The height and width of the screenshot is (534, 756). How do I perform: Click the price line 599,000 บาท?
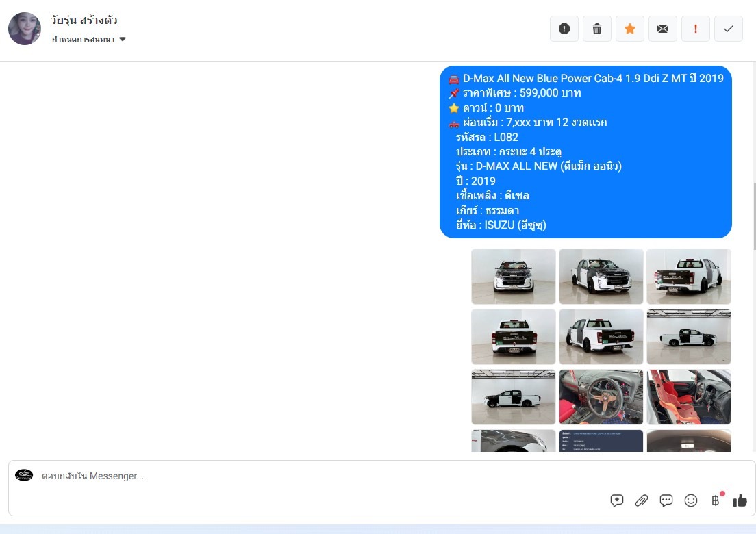tap(515, 93)
